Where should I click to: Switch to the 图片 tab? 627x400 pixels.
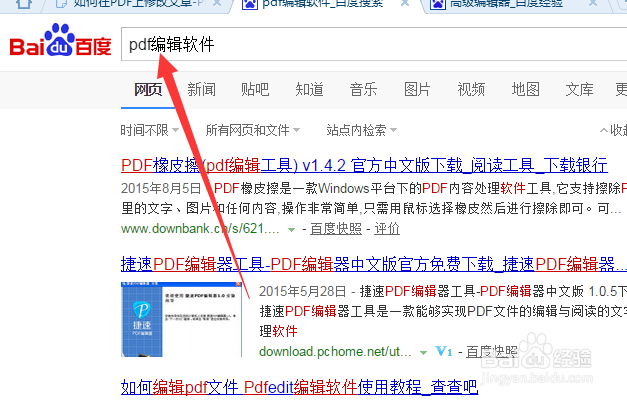tap(417, 89)
